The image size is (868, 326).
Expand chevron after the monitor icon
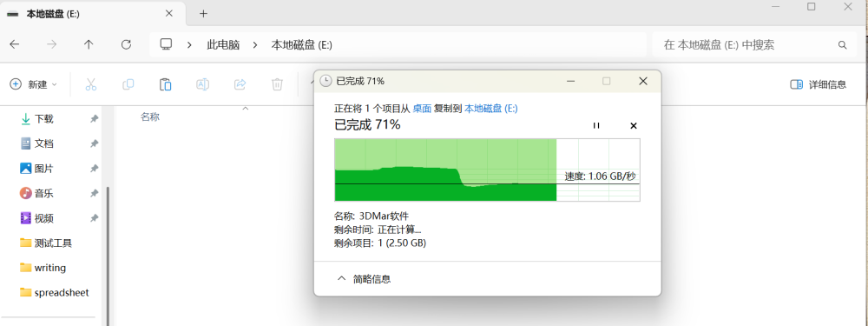[189, 45]
